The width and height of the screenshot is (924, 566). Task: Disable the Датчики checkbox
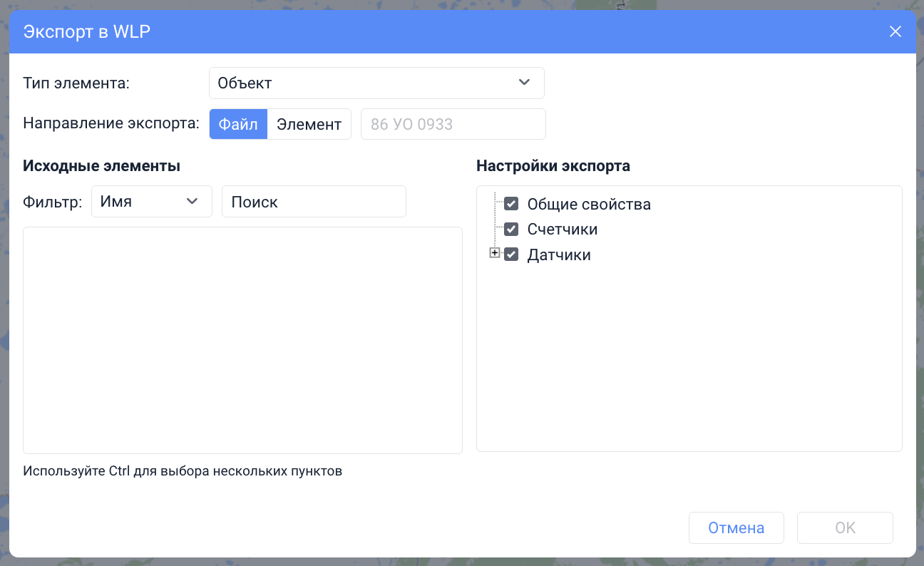point(511,254)
